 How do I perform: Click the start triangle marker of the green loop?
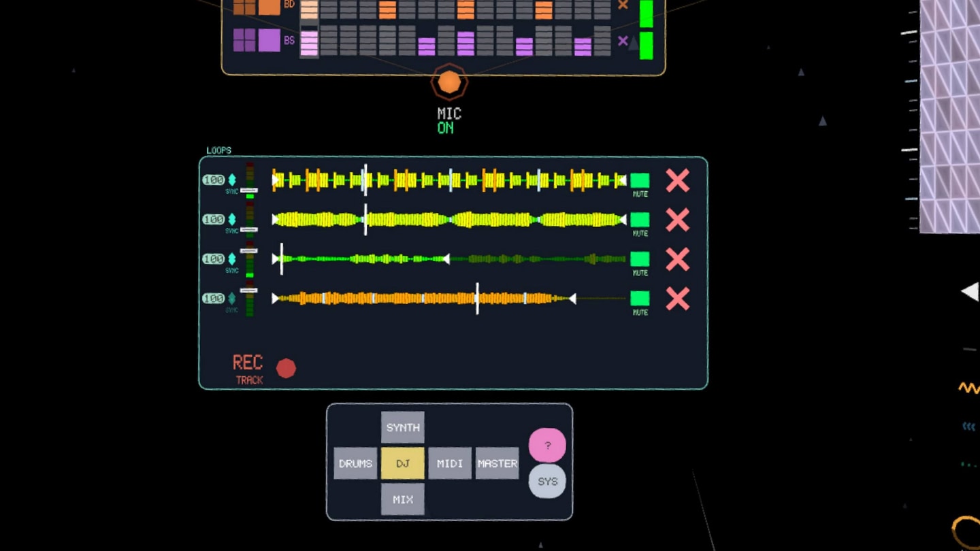point(276,259)
